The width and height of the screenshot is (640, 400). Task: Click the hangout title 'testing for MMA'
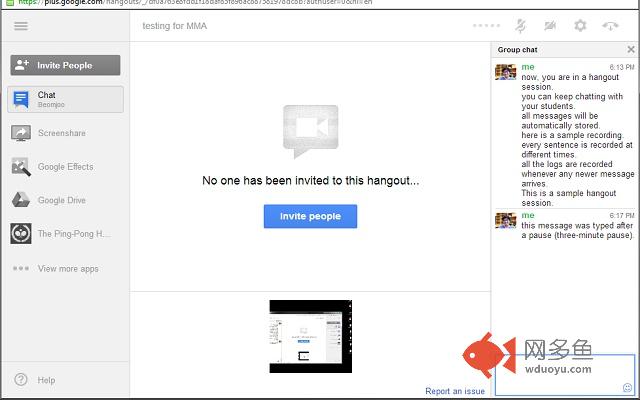pos(175,26)
